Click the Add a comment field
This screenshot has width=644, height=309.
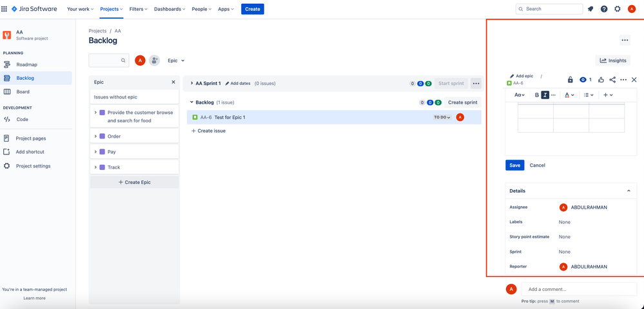pos(579,289)
